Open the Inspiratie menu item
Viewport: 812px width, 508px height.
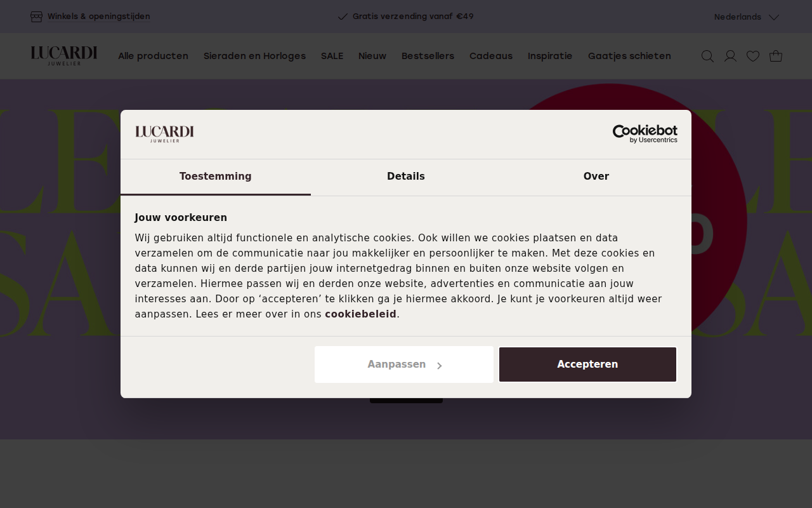point(550,56)
